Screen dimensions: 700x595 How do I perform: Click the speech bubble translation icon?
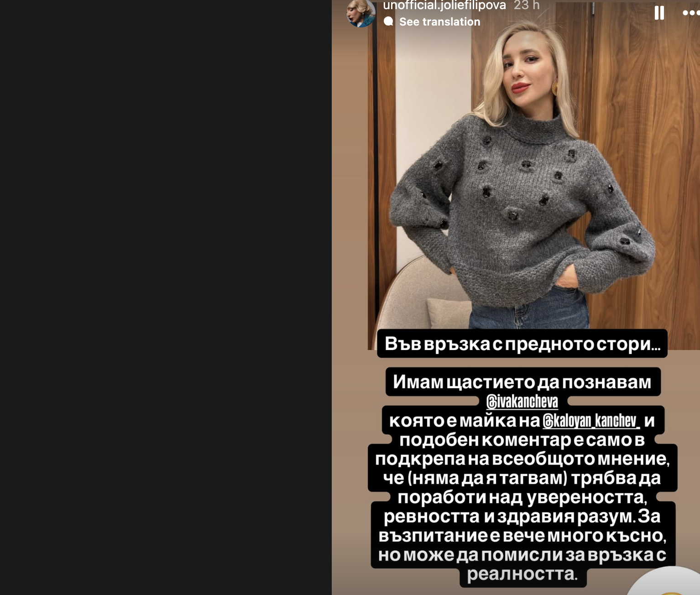(388, 21)
